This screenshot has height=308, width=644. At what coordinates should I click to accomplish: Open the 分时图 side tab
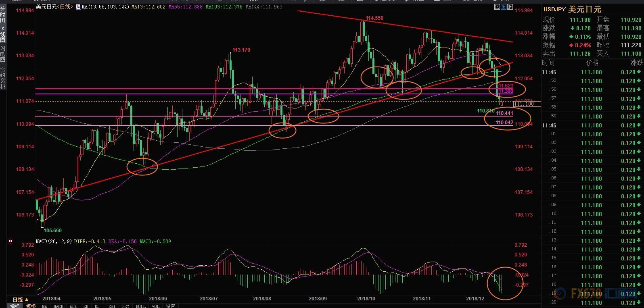point(3,14)
